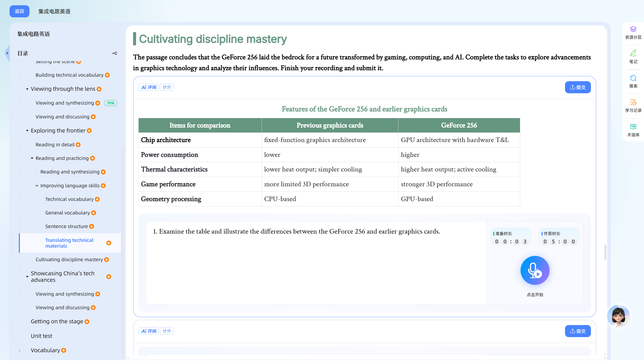The image size is (644, 362).
Task: Click the share icon beside 目录
Action: (115, 53)
